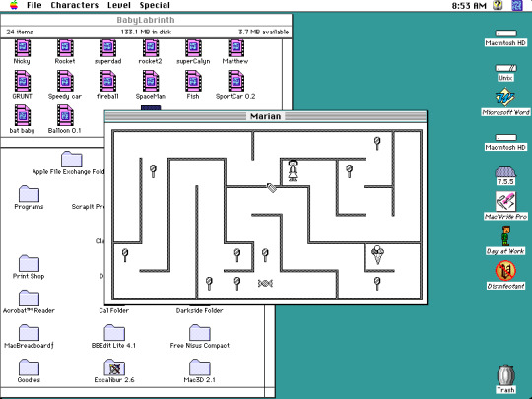
Task: Click the "3.7 MB available" status text
Action: (263, 32)
